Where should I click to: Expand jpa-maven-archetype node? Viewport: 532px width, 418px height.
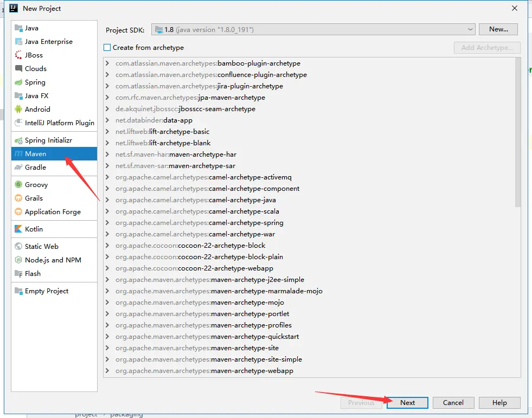107,98
